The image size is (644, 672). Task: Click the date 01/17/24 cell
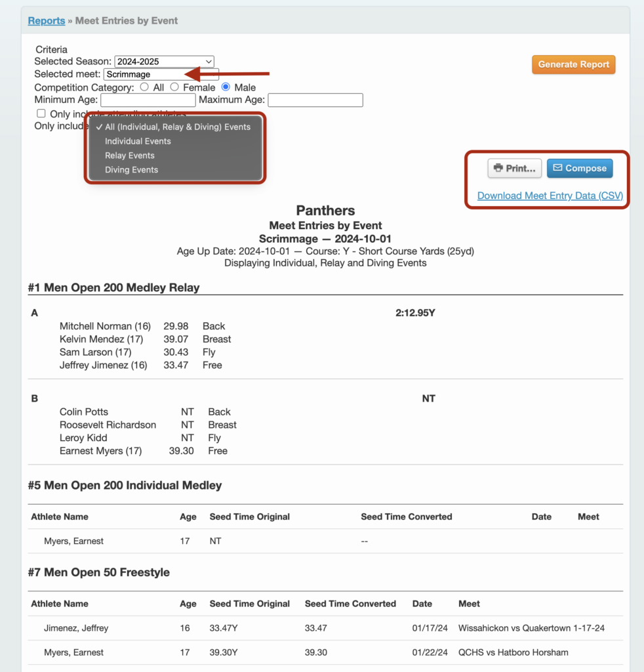[430, 628]
